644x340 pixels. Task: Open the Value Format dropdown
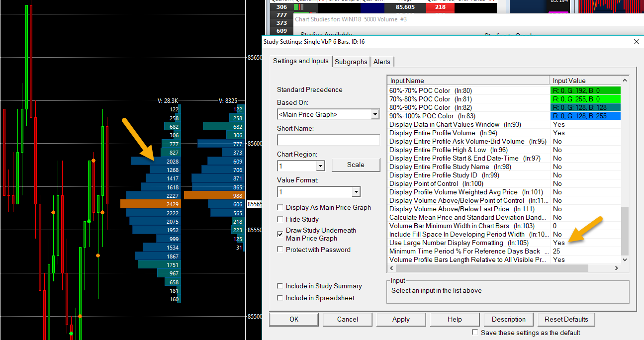pos(356,192)
